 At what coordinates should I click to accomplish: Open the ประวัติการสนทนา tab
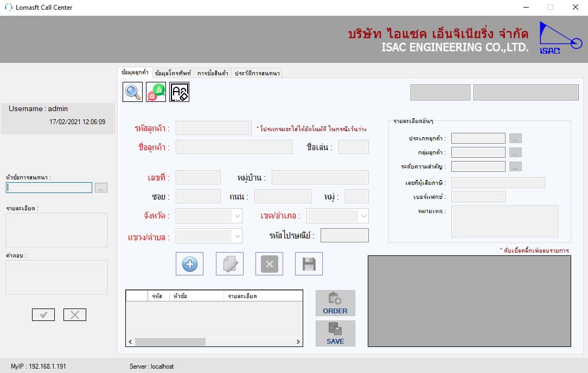(257, 73)
